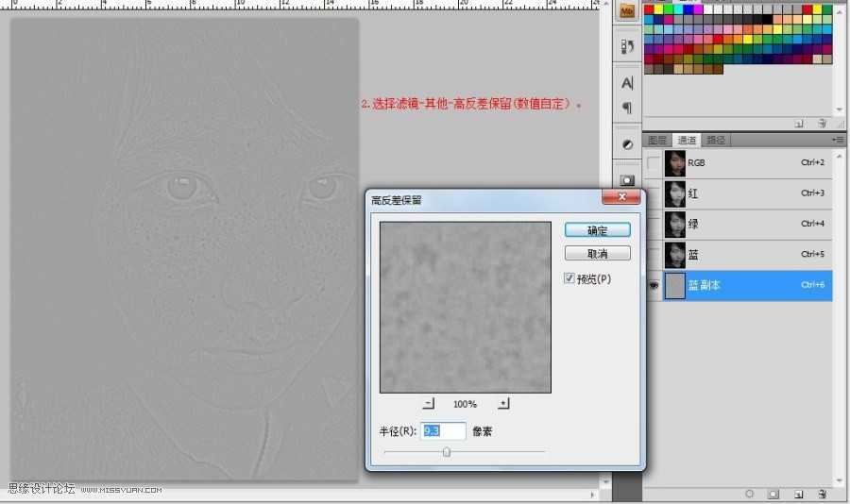Select the RGB channel thumbnail

pyautogui.click(x=675, y=163)
